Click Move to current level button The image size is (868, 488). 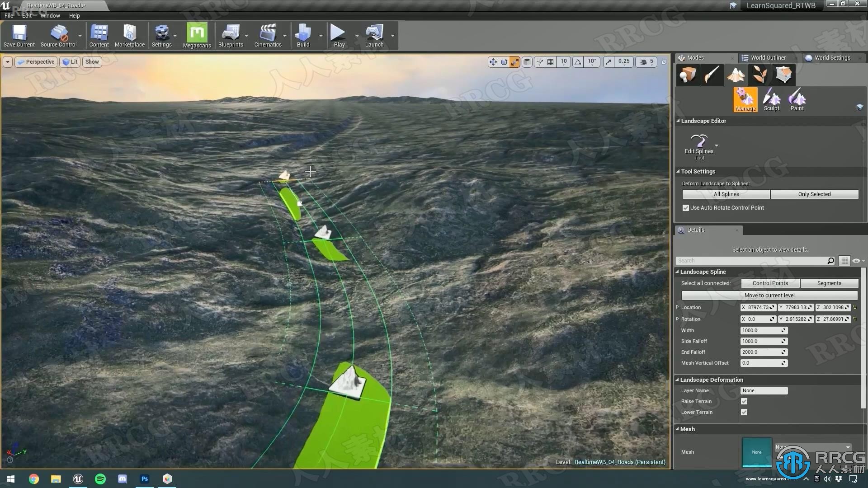pos(769,295)
